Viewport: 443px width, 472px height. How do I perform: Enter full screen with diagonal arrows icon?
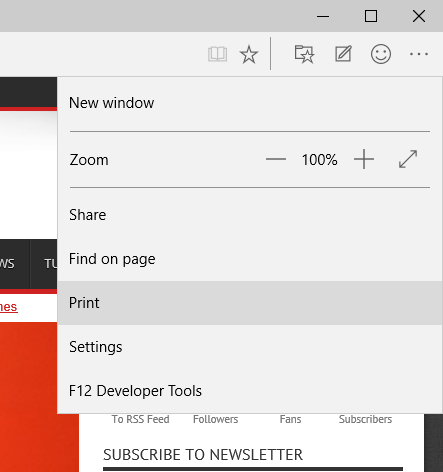(408, 159)
